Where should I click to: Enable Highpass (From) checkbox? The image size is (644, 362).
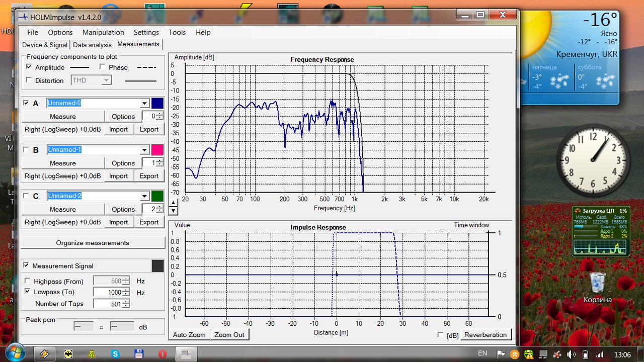point(27,281)
